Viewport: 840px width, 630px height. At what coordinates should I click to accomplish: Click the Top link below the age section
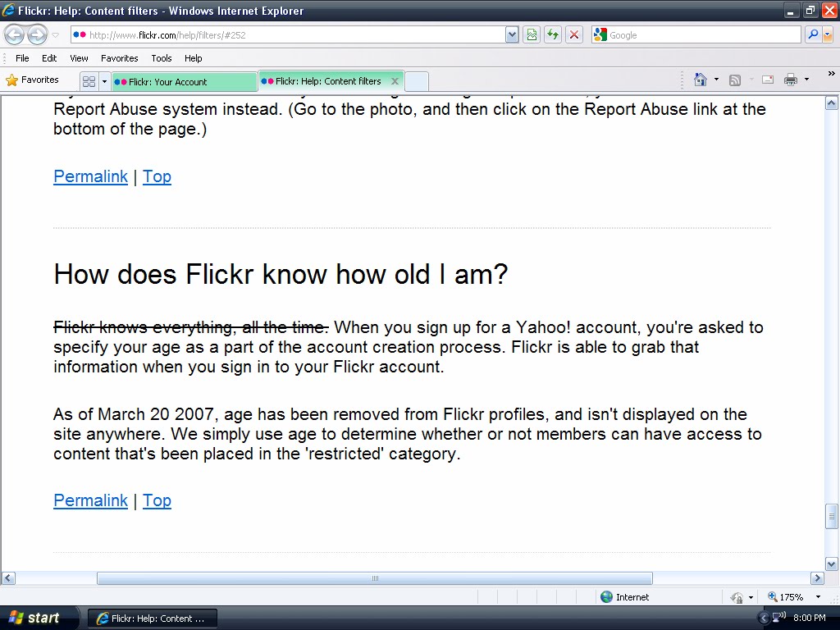157,501
